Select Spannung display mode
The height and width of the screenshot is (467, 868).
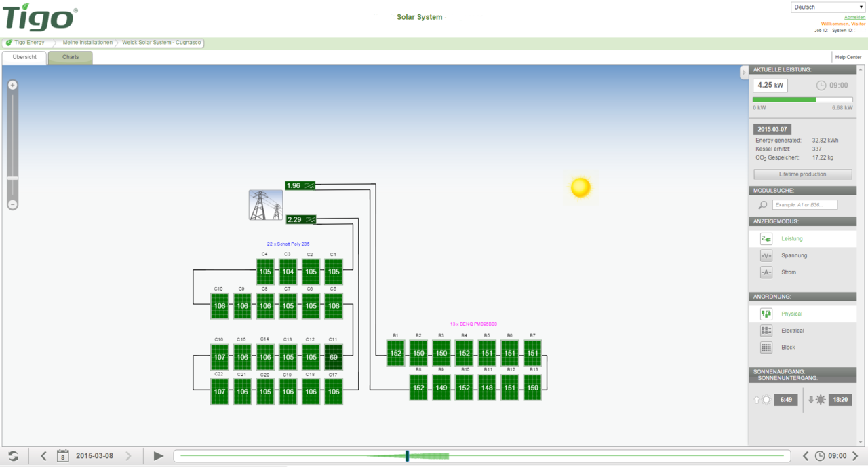793,256
